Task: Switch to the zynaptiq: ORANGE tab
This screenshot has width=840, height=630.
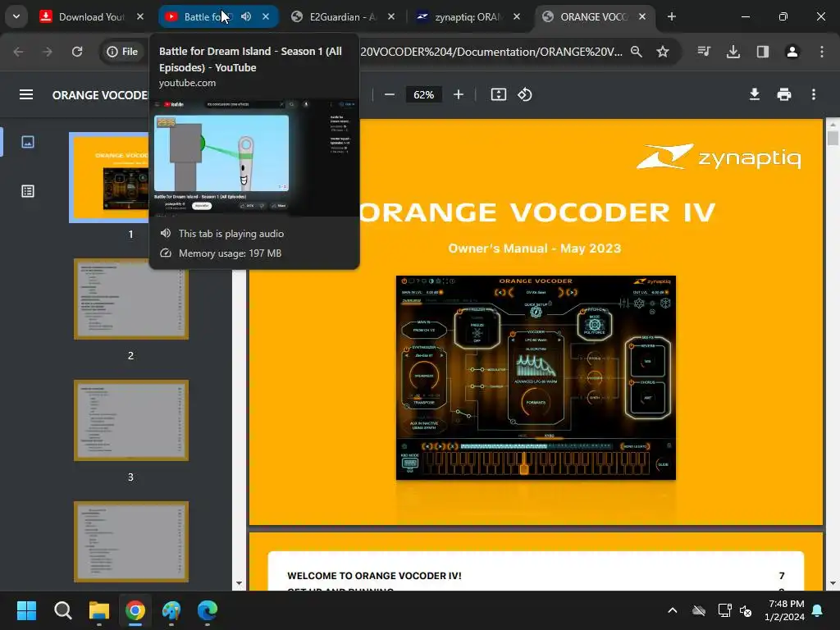Action: 461,16
